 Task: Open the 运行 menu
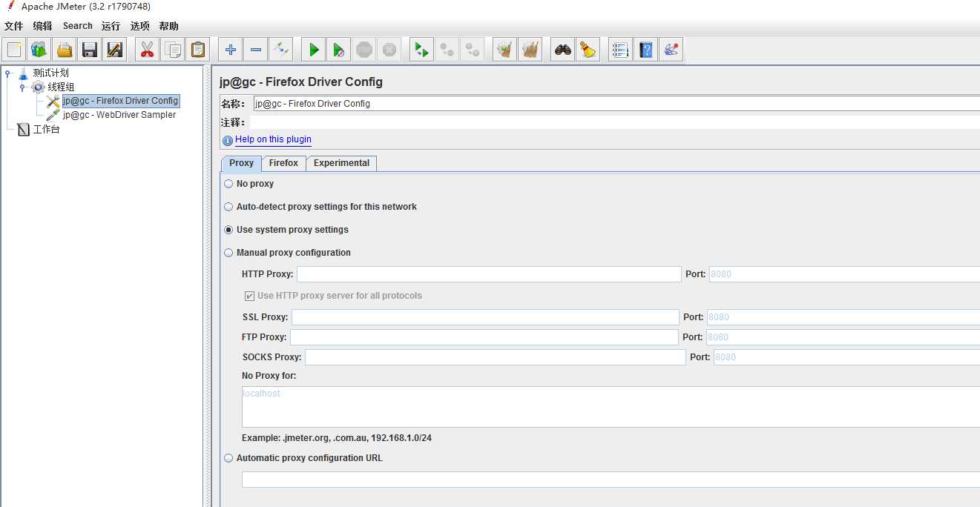[111, 26]
